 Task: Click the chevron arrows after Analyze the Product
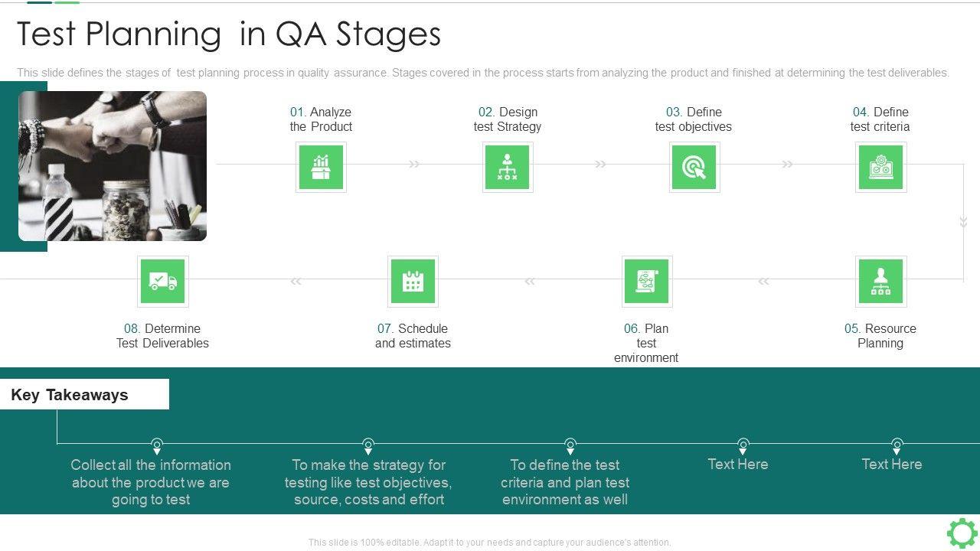(414, 164)
